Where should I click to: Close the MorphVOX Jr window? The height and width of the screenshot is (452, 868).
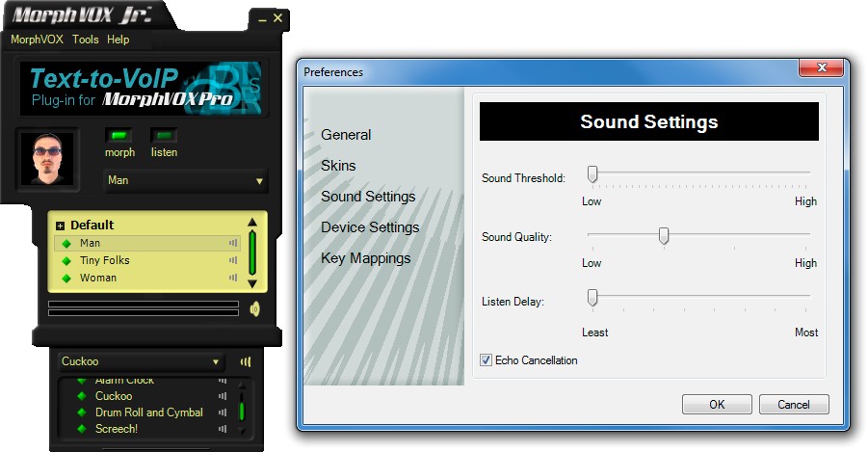(277, 17)
